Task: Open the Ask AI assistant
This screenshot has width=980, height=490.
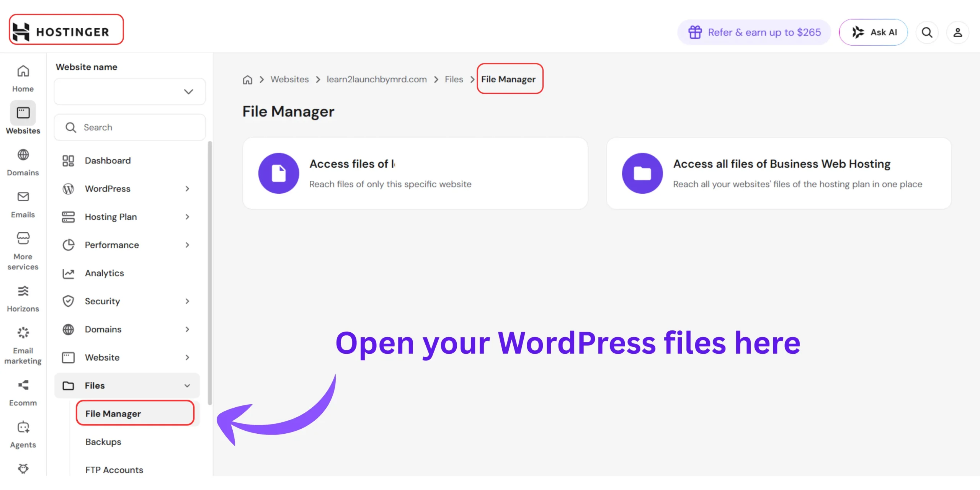Action: coord(873,32)
